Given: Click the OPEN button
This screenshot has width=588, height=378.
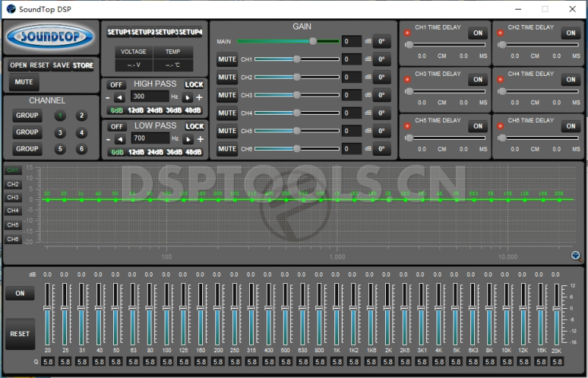Looking at the screenshot, I should [x=18, y=65].
